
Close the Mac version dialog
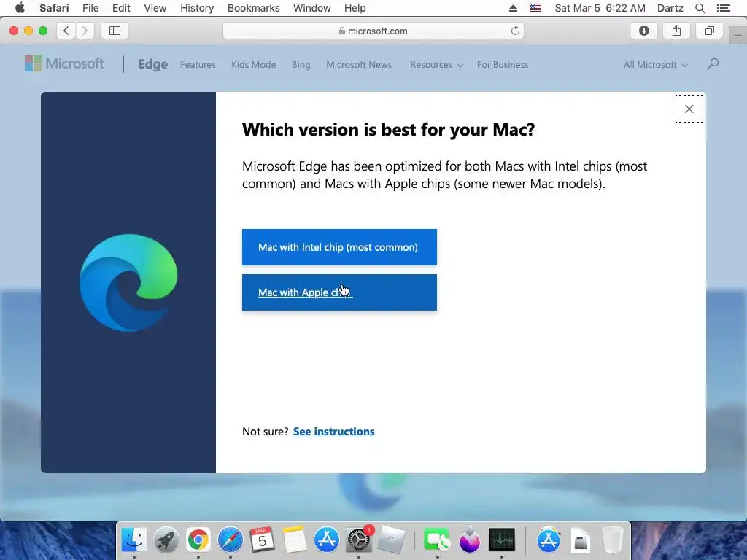pyautogui.click(x=689, y=109)
